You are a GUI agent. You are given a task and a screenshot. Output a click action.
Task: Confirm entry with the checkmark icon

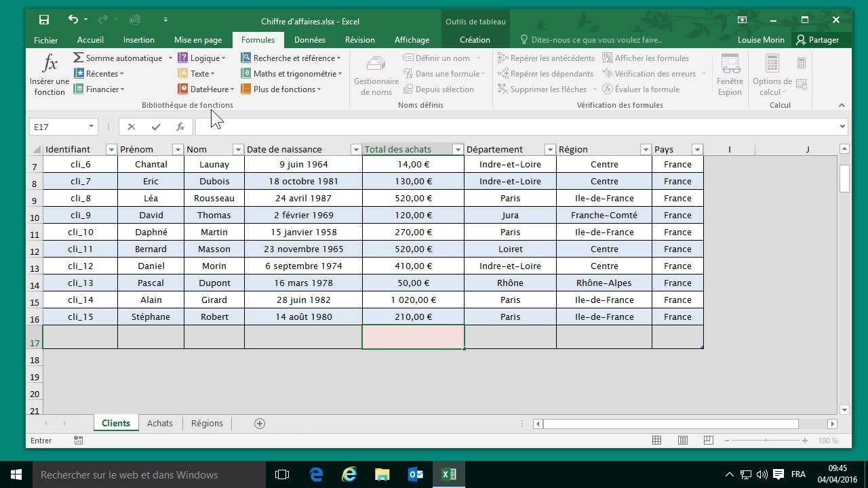(156, 127)
